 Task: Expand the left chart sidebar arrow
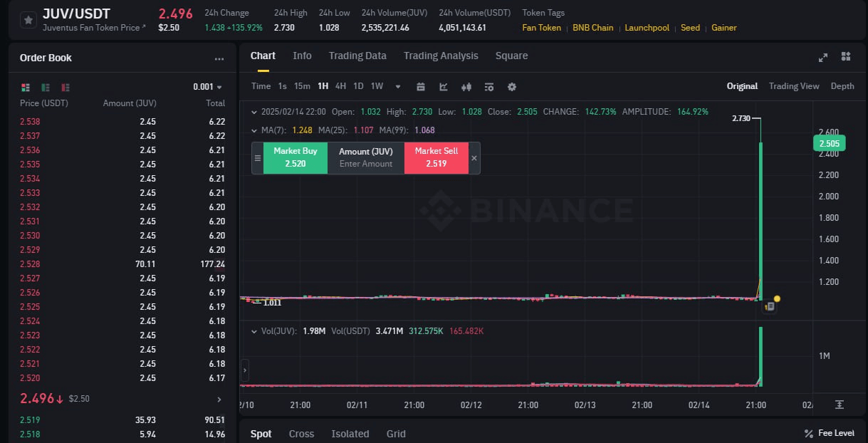(x=245, y=370)
